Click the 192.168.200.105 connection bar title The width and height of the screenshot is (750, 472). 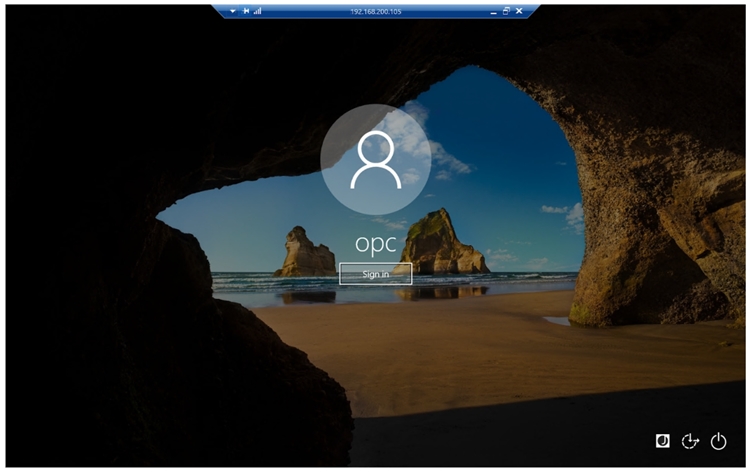[x=375, y=10]
